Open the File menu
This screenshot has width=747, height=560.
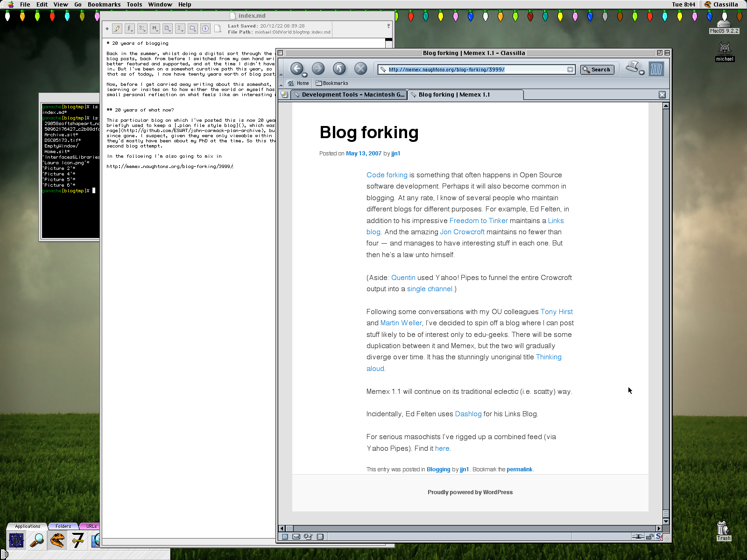(25, 4)
